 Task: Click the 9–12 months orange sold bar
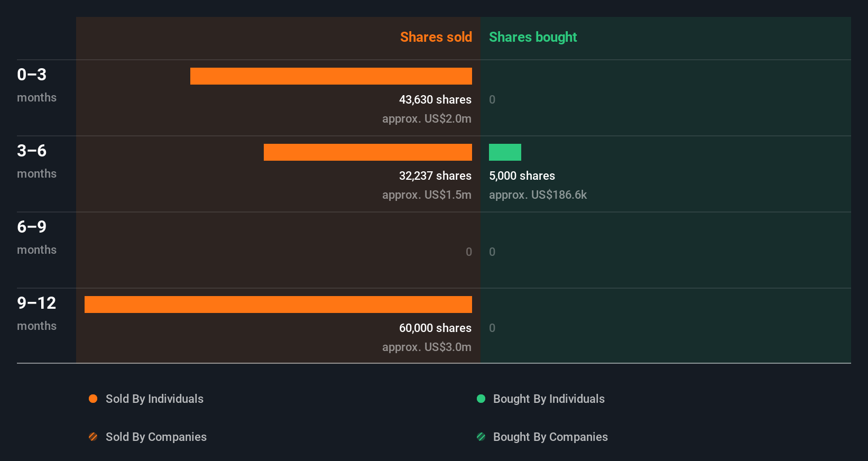(278, 305)
